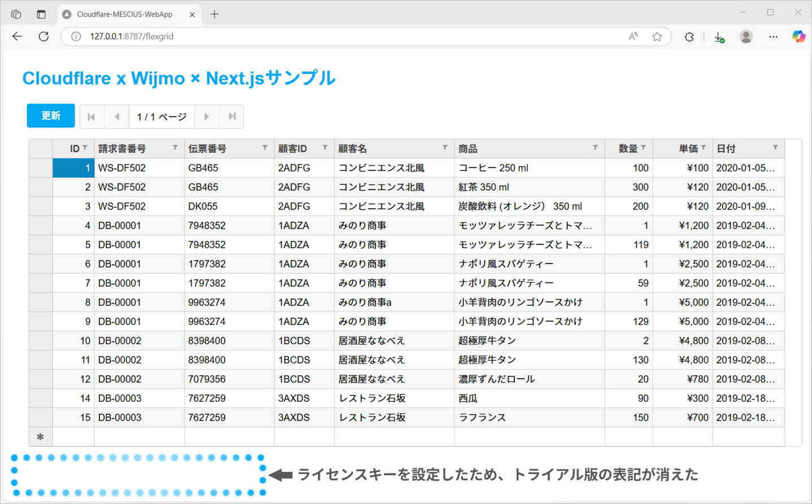Viewport: 812px width, 504px height.
Task: Open the filter for the 請求書番号 column
Action: click(175, 148)
